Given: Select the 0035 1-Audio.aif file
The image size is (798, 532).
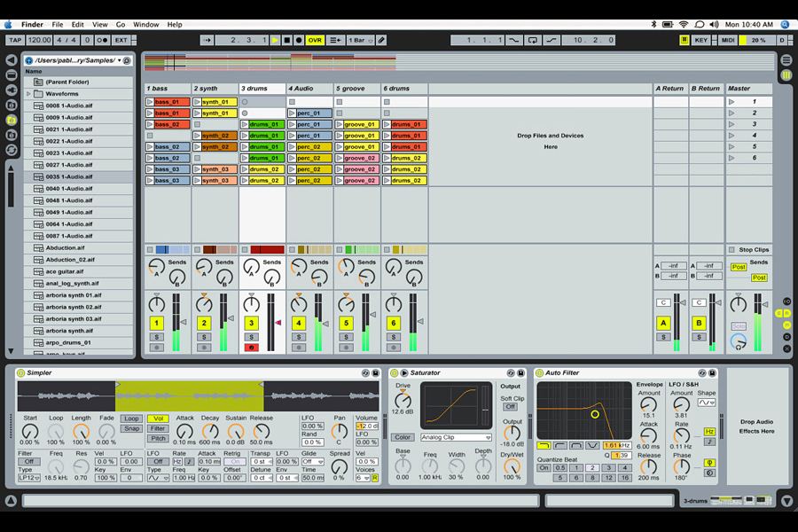Looking at the screenshot, I should 68,176.
